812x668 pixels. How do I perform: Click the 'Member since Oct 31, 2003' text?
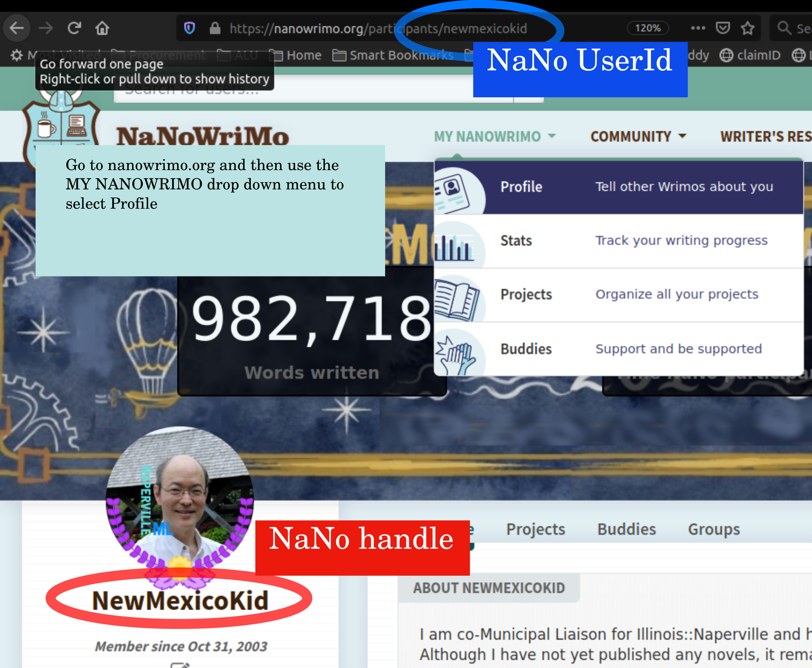tap(181, 647)
